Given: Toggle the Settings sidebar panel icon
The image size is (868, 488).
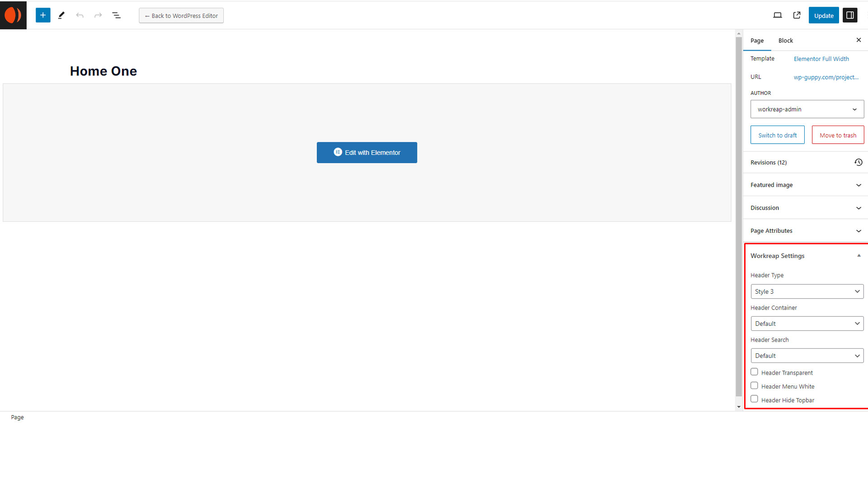Looking at the screenshot, I should pos(850,15).
